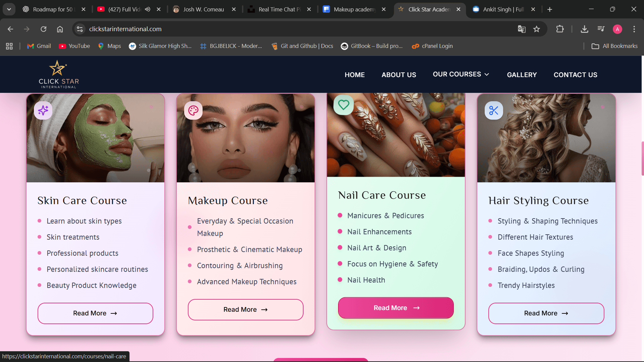Image resolution: width=644 pixels, height=362 pixels.
Task: Open the media control icon
Action: pyautogui.click(x=601, y=29)
